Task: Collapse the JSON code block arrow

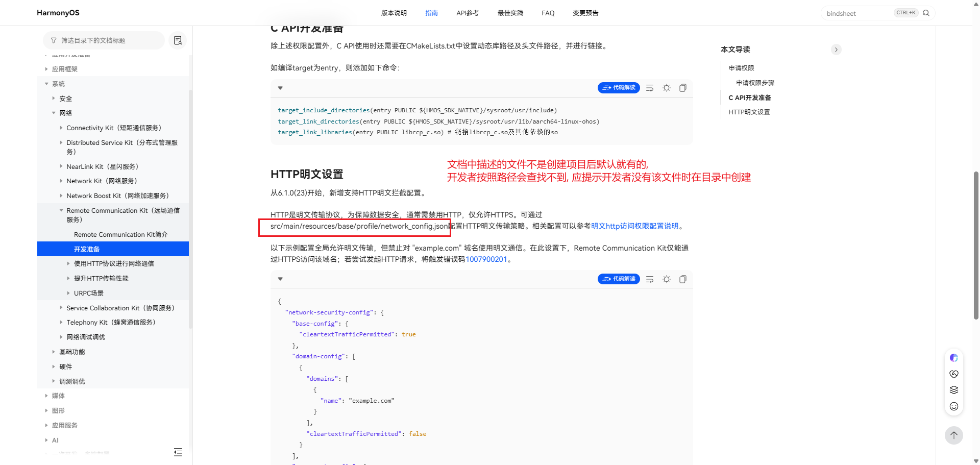Action: pyautogui.click(x=280, y=279)
